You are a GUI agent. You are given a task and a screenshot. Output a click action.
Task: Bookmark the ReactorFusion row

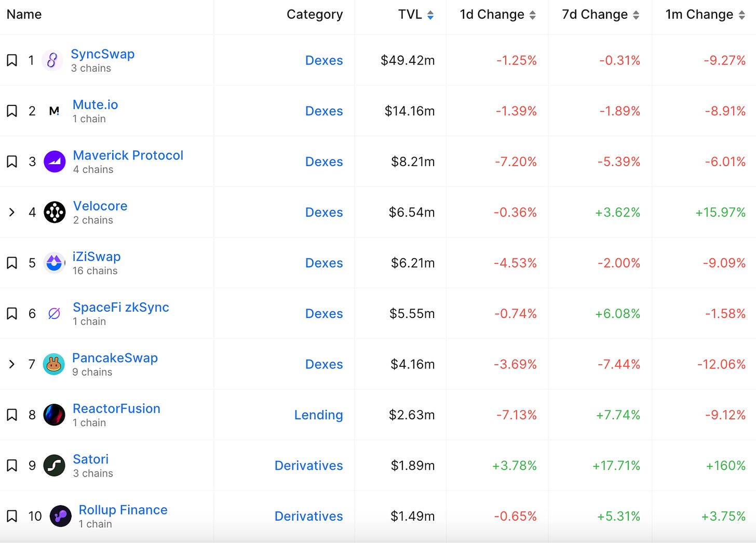12,415
